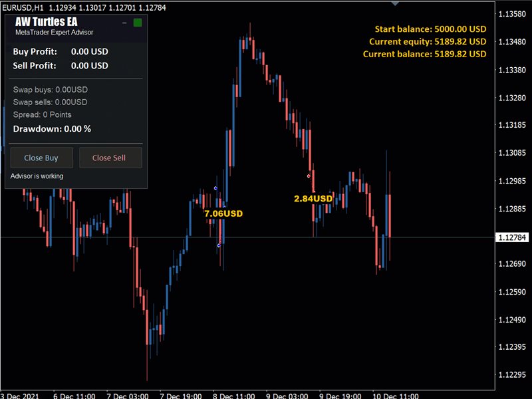The height and width of the screenshot is (399, 532).
Task: Click the current price tag 1.12784
Action: click(513, 237)
